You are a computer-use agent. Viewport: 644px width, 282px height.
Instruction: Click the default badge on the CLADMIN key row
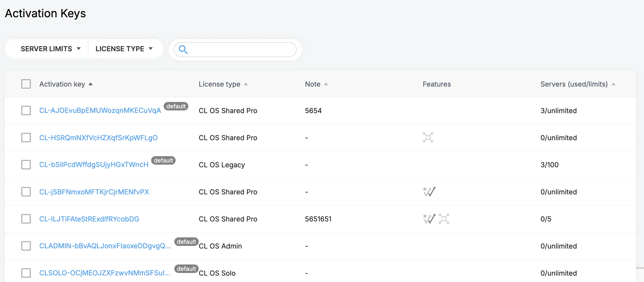click(186, 242)
